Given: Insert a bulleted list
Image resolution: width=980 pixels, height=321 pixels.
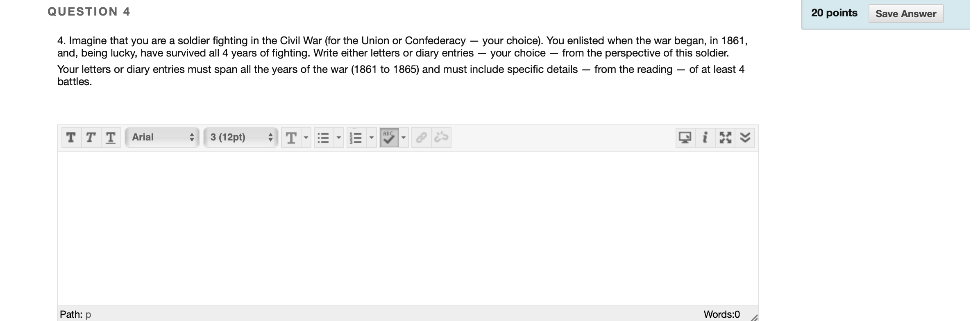Looking at the screenshot, I should [324, 138].
